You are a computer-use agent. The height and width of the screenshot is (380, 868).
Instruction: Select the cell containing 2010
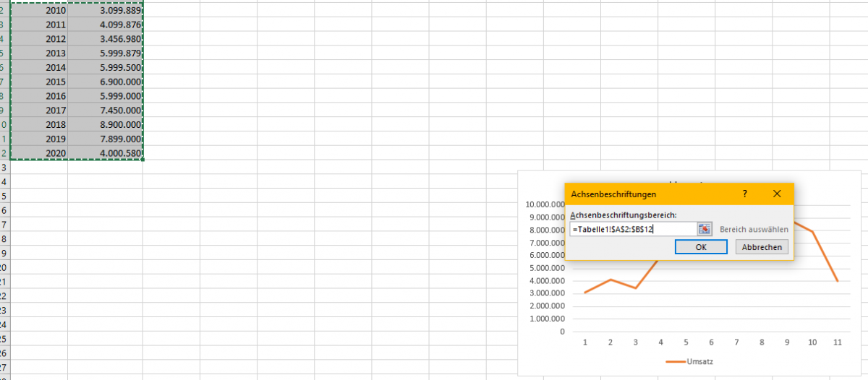[40, 11]
